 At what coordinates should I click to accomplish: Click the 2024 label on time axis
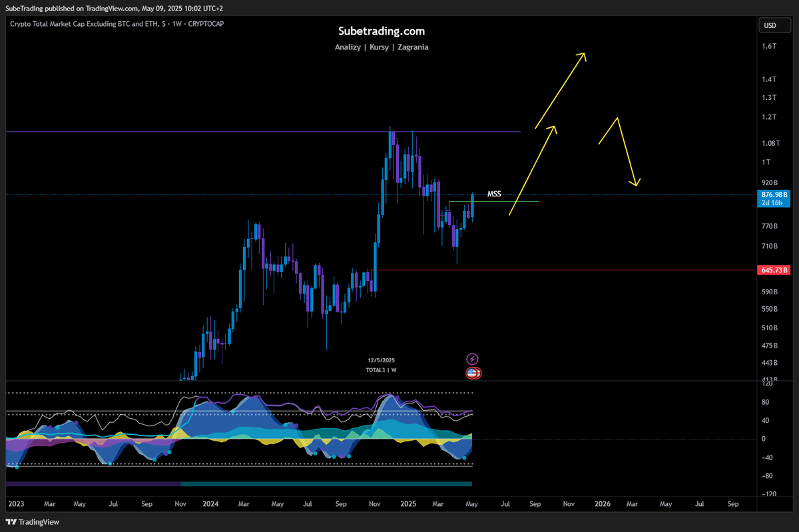tap(212, 504)
